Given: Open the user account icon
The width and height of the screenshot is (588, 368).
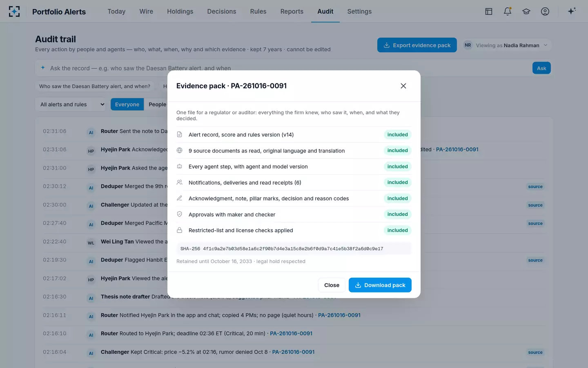Looking at the screenshot, I should pos(545,11).
